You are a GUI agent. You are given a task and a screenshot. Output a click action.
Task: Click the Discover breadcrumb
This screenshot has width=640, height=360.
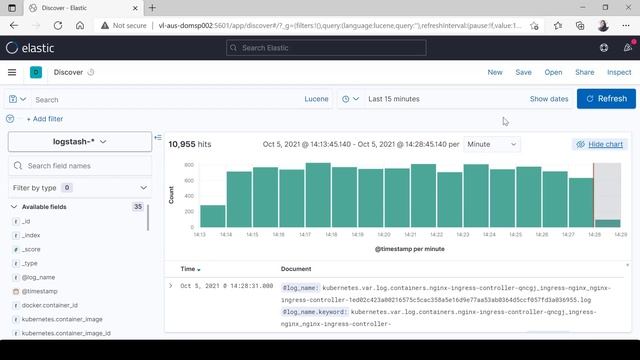(x=68, y=72)
